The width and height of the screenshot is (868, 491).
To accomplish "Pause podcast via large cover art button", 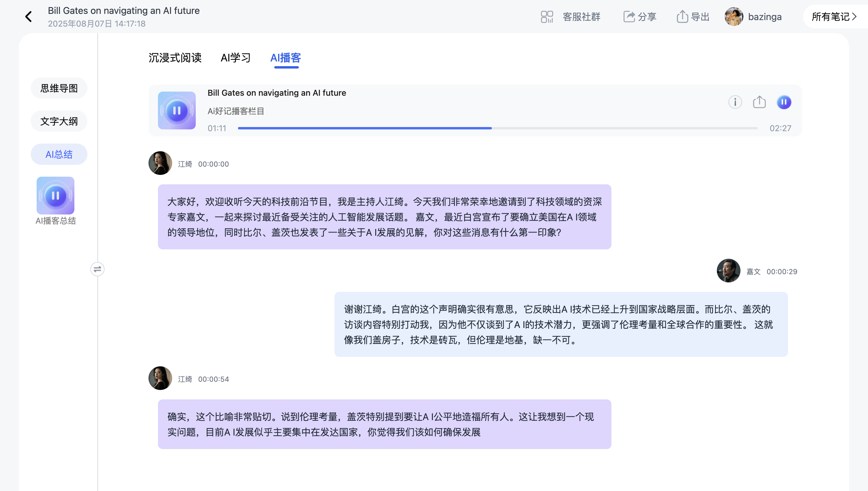I will pyautogui.click(x=177, y=110).
